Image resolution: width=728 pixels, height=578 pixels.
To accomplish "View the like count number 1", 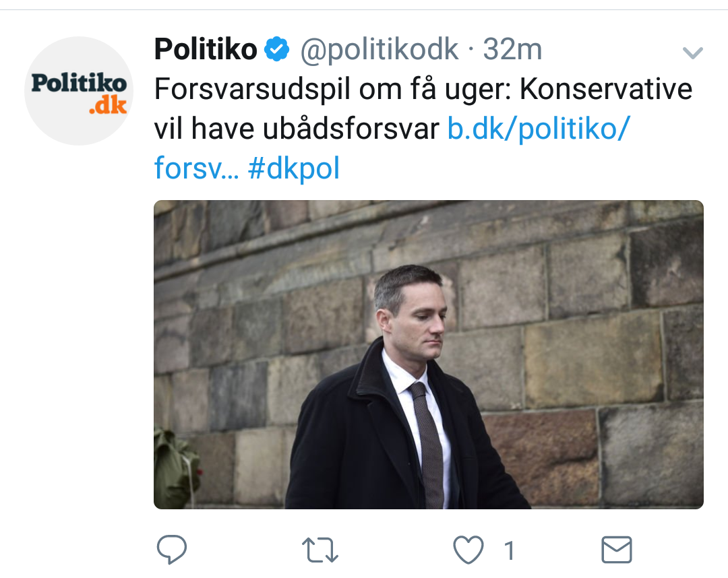I will 510,551.
